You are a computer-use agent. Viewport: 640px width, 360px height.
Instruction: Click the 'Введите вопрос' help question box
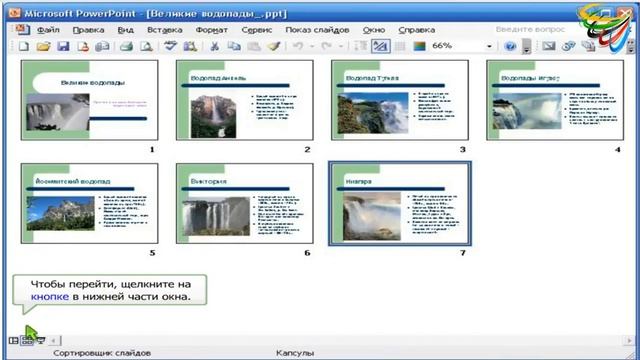530,29
